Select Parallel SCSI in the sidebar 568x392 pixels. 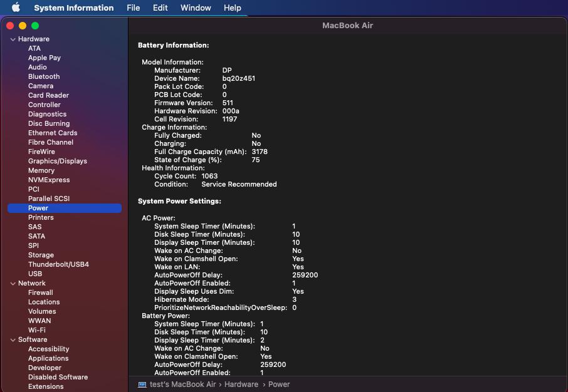[x=49, y=199]
